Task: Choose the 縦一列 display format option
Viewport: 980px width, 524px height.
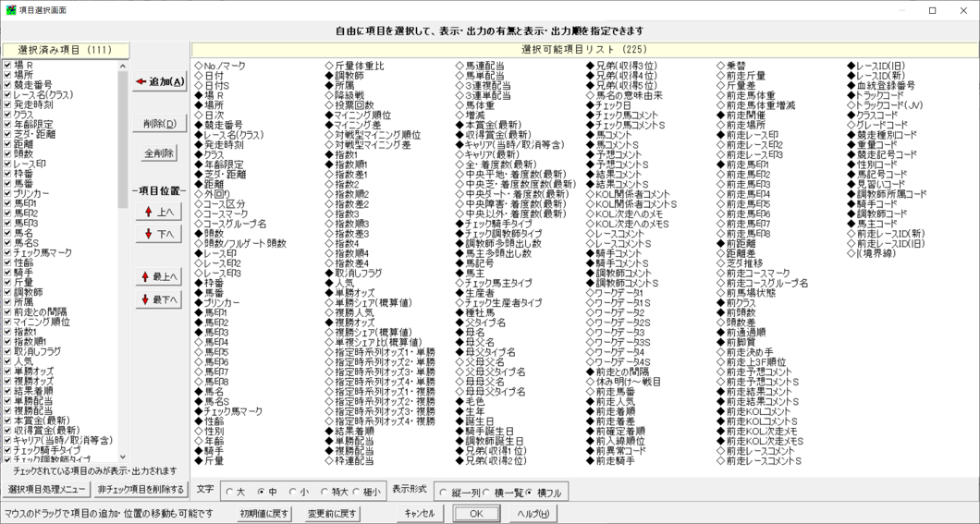Action: point(444,493)
